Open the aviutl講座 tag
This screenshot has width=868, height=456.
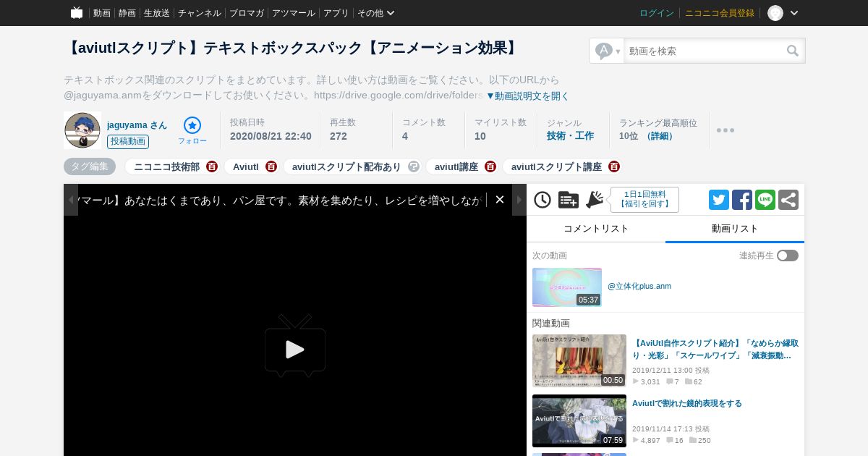click(x=456, y=166)
